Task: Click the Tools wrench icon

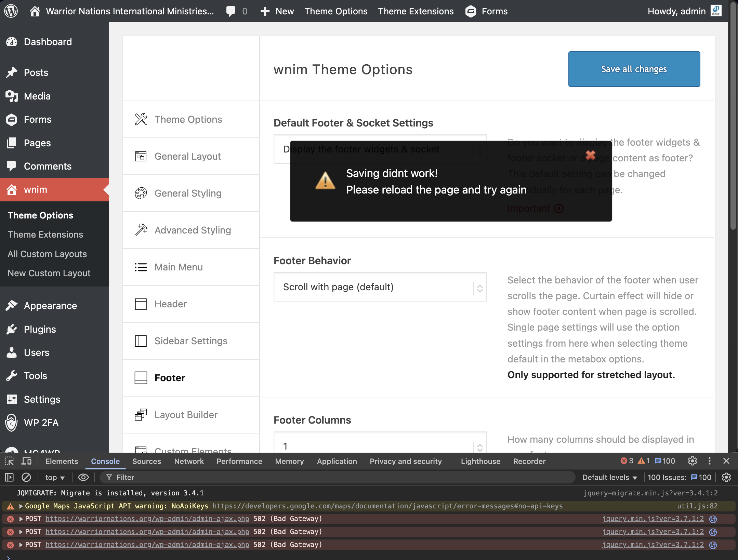Action: (x=12, y=376)
